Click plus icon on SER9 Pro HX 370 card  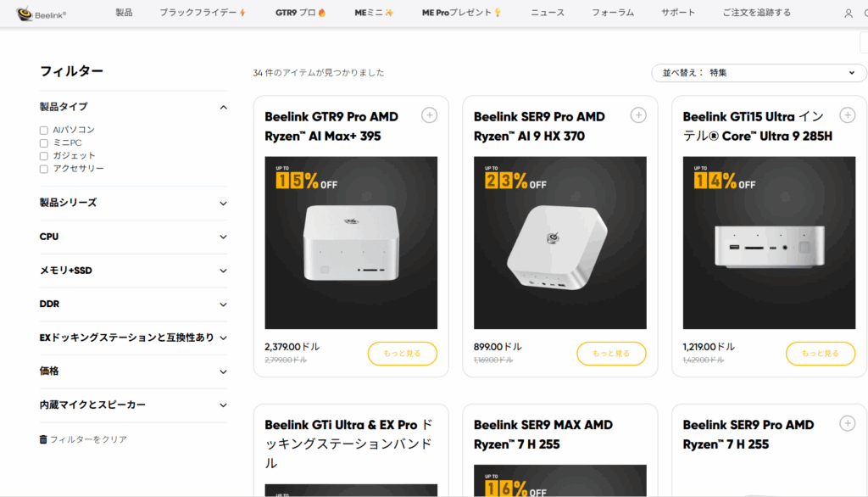point(638,115)
